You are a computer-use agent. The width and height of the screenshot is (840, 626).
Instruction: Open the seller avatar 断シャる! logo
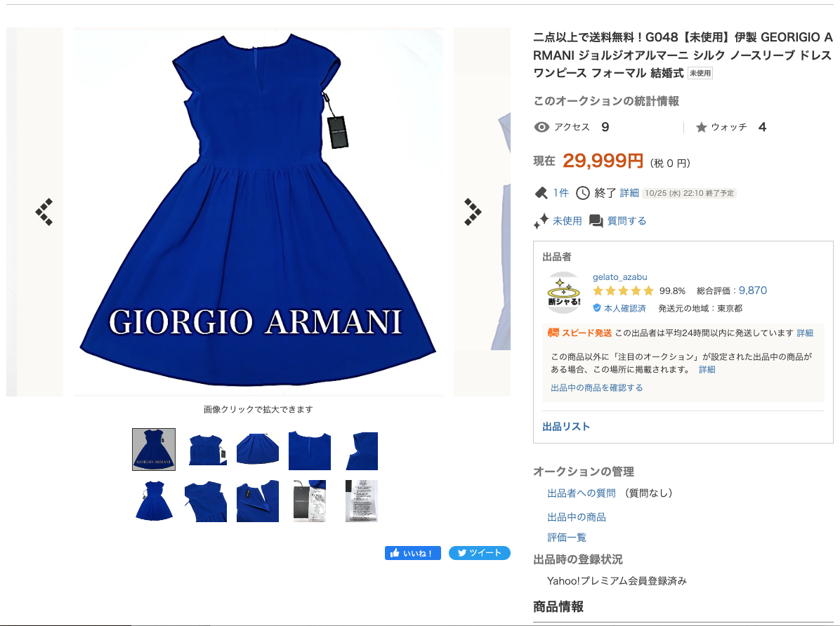point(563,293)
